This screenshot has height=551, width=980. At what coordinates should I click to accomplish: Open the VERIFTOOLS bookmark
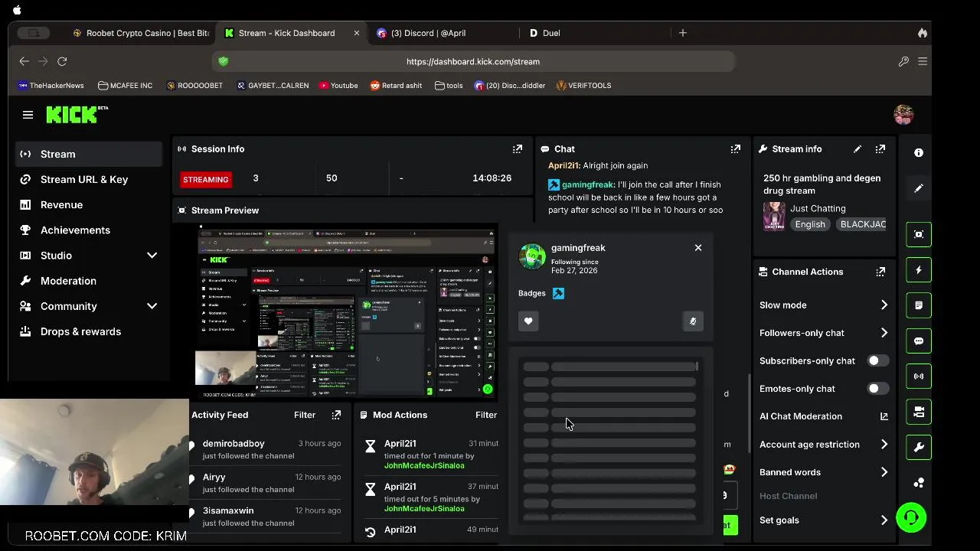pos(583,86)
